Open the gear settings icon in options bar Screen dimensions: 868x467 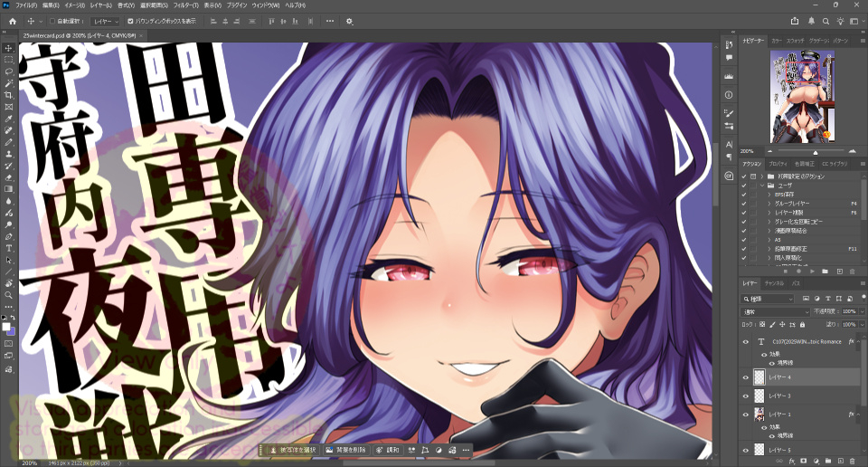[350, 21]
